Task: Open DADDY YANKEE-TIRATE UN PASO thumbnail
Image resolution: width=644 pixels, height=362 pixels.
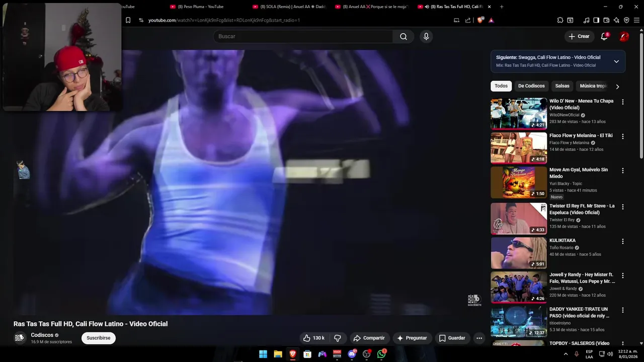Action: (519, 322)
